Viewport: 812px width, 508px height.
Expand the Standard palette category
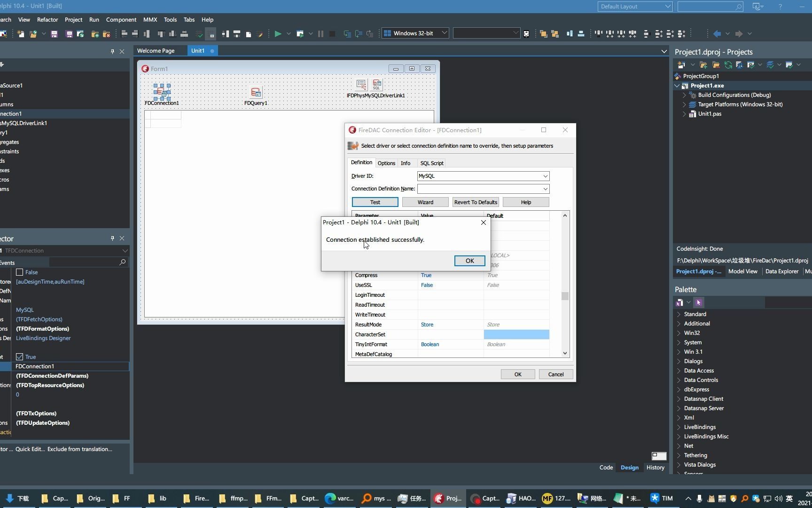[679, 314]
